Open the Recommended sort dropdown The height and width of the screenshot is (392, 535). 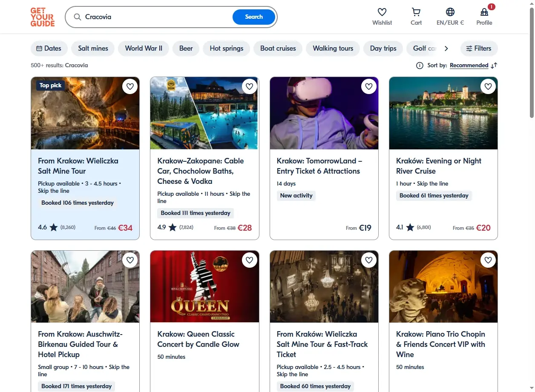pyautogui.click(x=469, y=66)
